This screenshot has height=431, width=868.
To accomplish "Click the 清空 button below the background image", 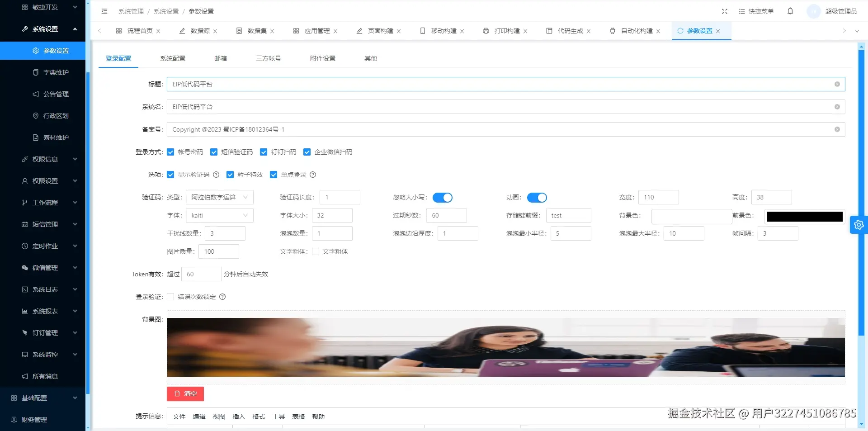I will 185,393.
